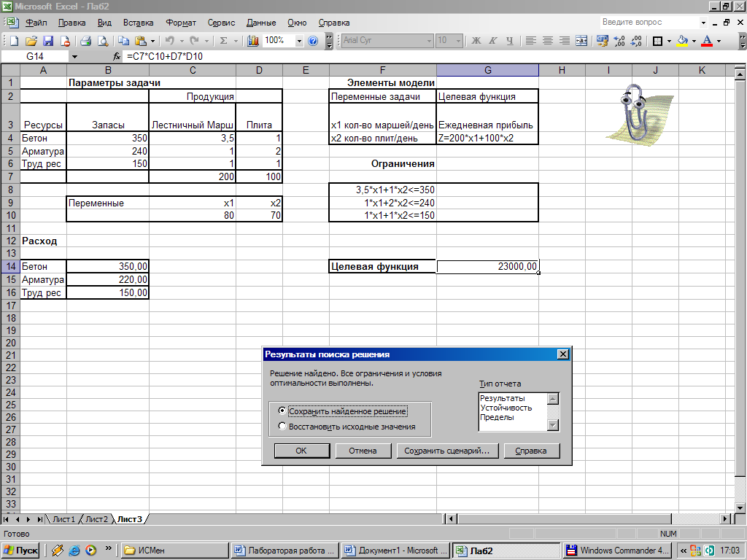
Task: Click the Borders icon in the formatting toolbar
Action: [657, 41]
